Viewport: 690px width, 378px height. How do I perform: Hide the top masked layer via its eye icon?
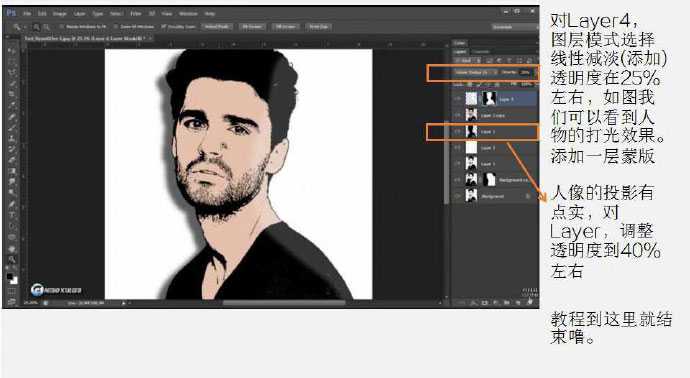click(458, 99)
